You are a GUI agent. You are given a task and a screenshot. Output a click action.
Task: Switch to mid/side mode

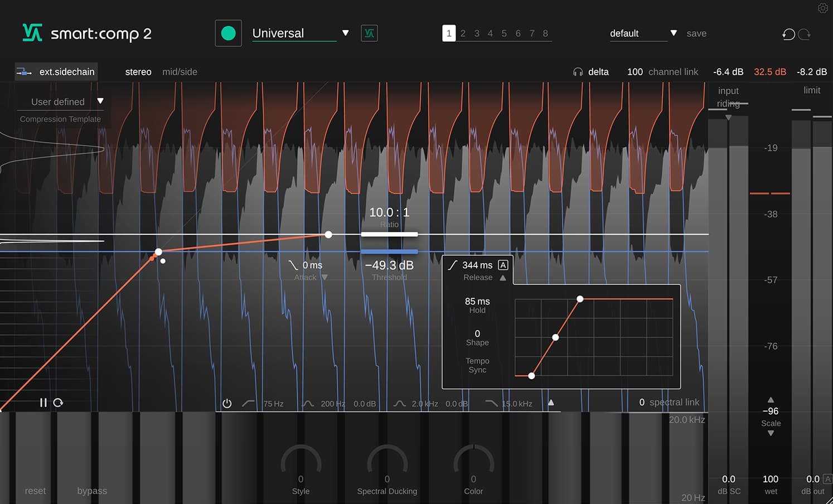click(x=180, y=72)
